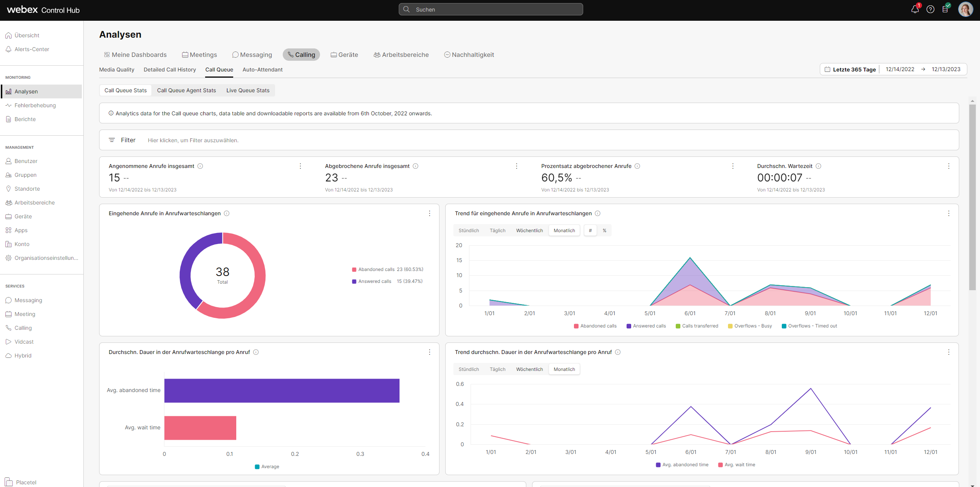Toggle Answered calls legend swatch in trend chart
This screenshot has width=980, height=487.
[x=628, y=326]
